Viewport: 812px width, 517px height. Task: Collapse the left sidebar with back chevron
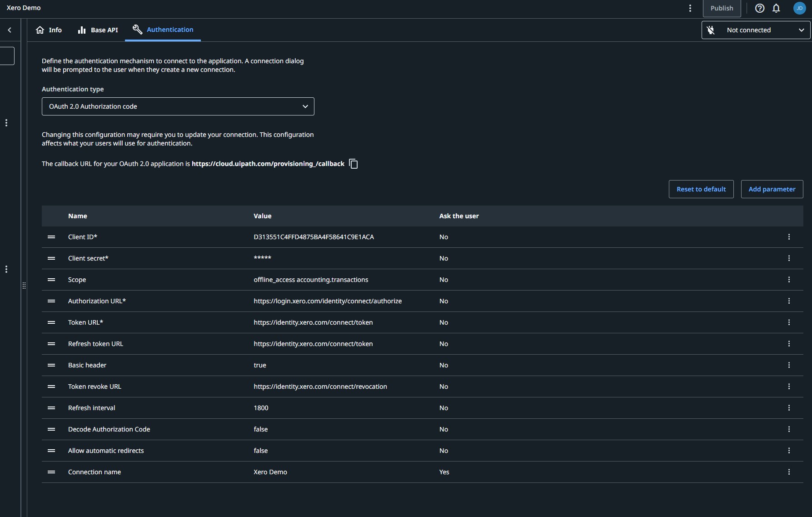click(x=10, y=30)
